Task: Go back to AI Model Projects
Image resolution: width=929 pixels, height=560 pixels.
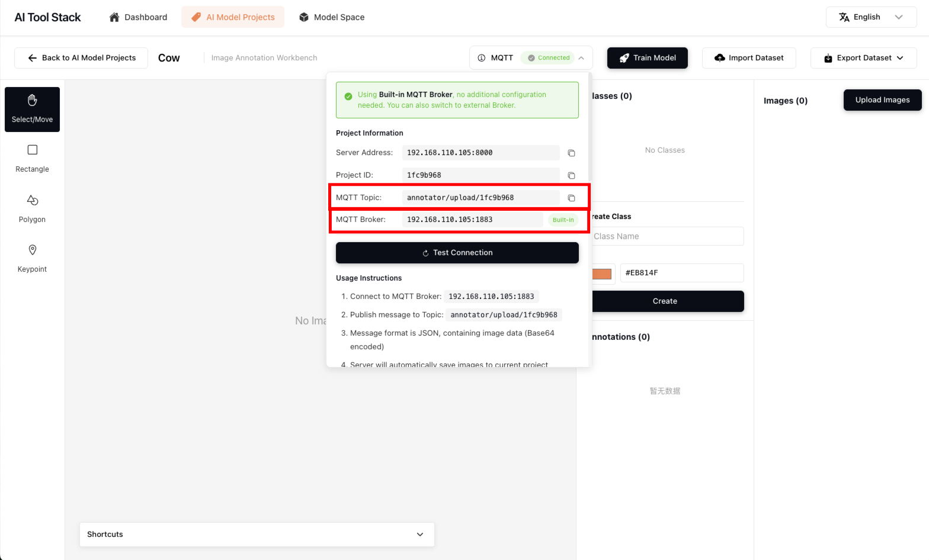Action: pos(81,58)
